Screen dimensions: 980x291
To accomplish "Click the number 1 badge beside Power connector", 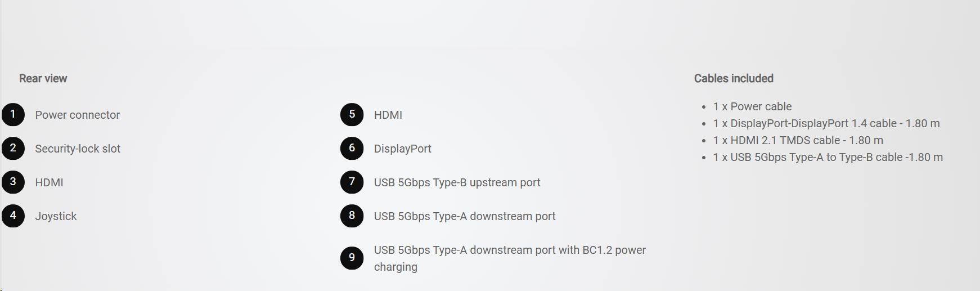I will click(x=13, y=115).
